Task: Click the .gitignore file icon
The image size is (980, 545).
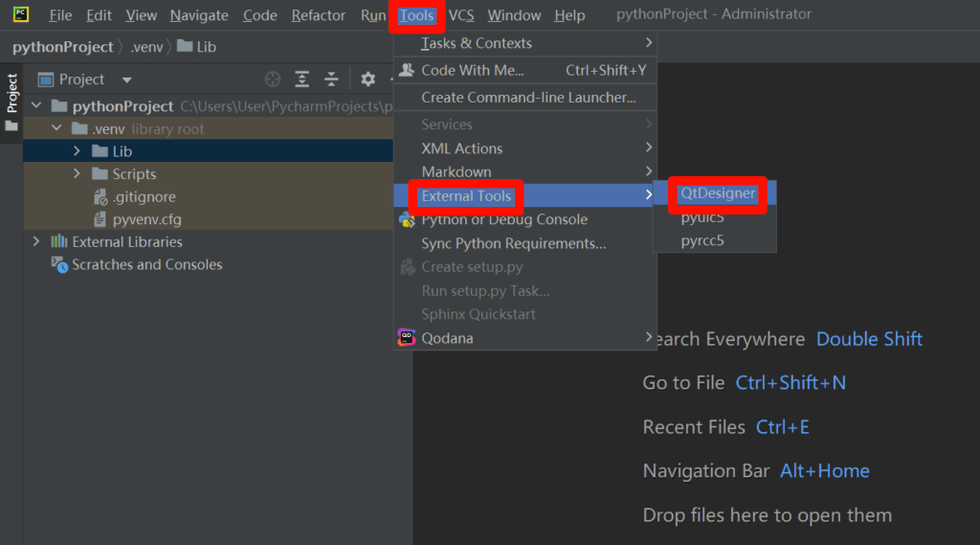Action: click(100, 196)
